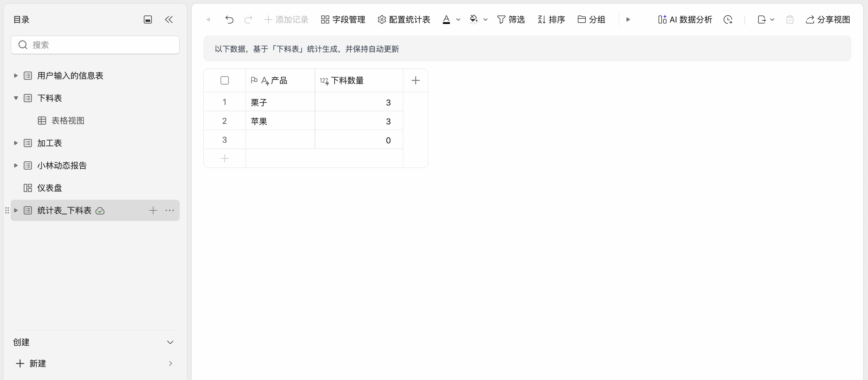Click the 下料数量 column header
Screen dimensions: 868x380
click(359, 80)
